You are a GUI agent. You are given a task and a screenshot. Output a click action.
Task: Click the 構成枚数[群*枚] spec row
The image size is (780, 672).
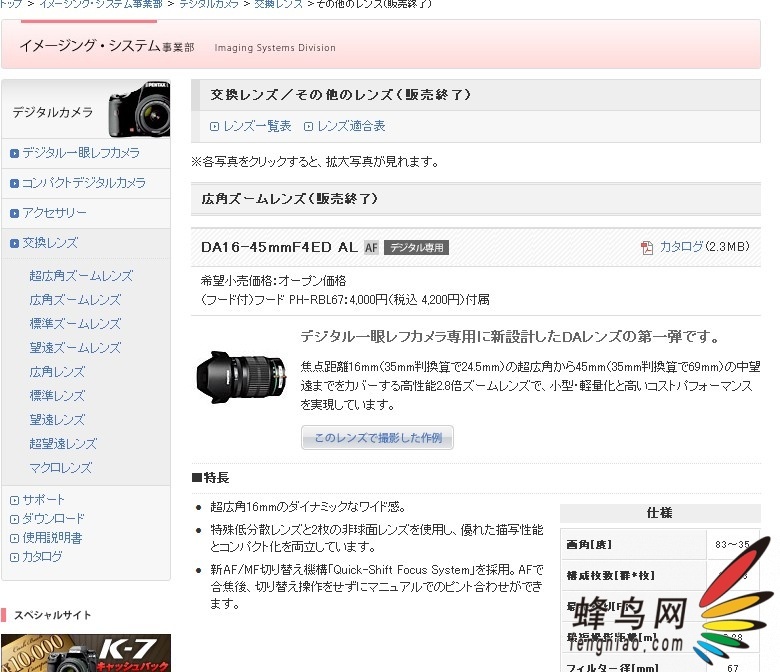[660, 576]
